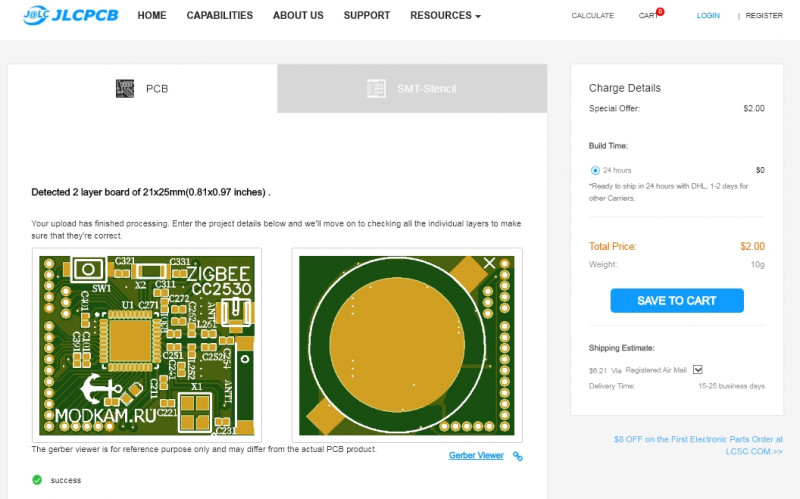Open the bottom PCB layer preview

click(406, 345)
